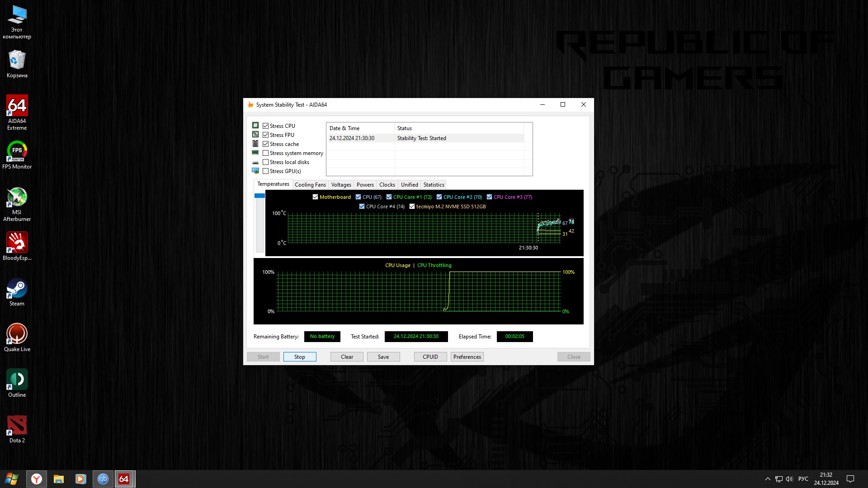
Task: Open Steam desktop shortcut
Action: pyautogui.click(x=17, y=289)
